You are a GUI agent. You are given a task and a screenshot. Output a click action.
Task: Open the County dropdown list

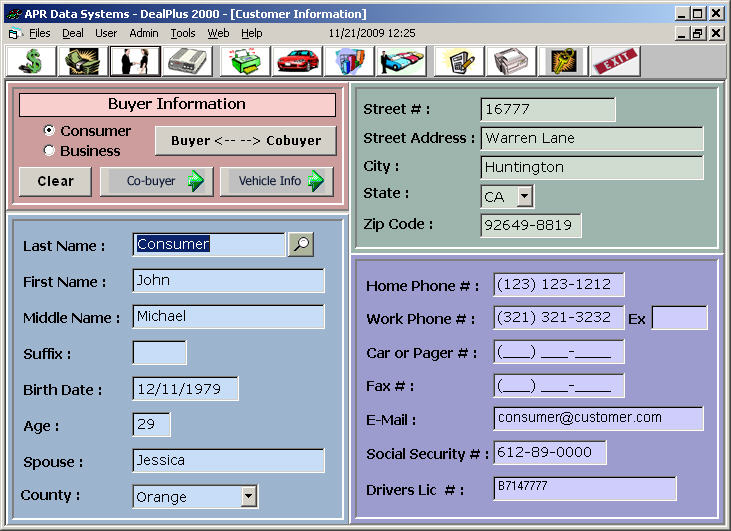248,496
